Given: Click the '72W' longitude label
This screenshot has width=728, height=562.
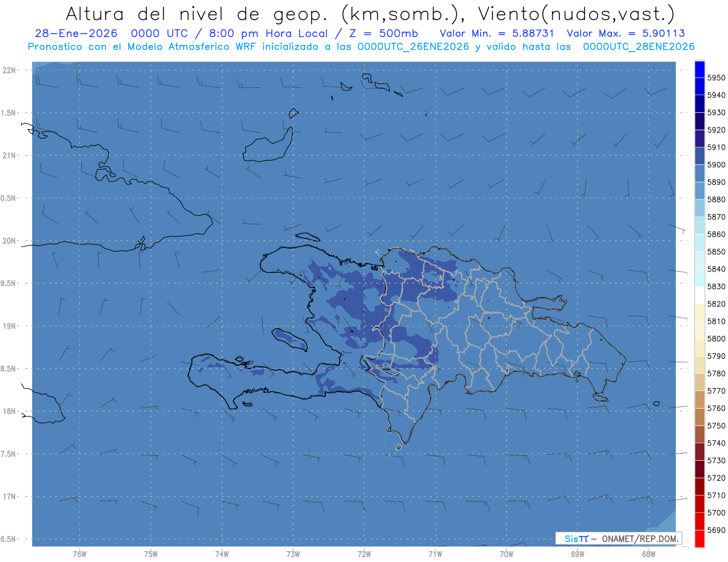Looking at the screenshot, I should tap(364, 554).
